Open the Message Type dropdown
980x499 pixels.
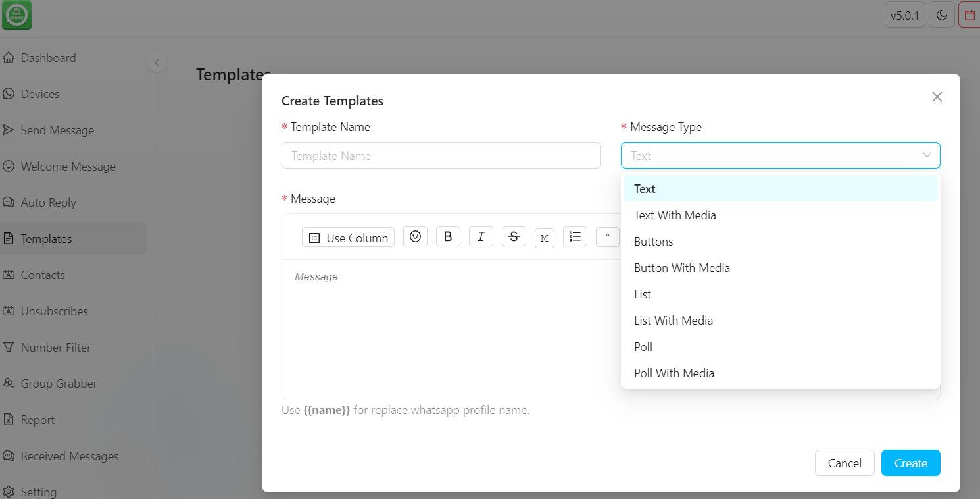tap(780, 155)
